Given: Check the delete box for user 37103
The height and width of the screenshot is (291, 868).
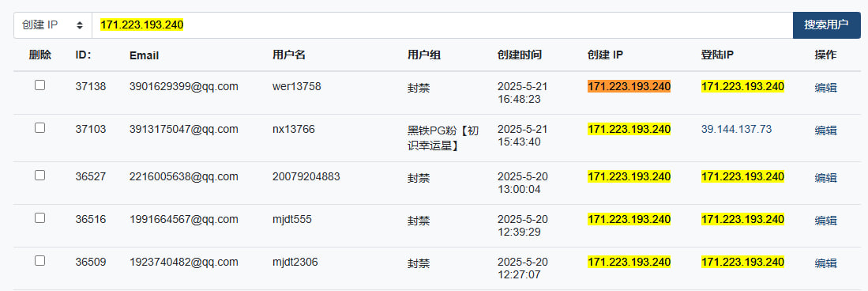Looking at the screenshot, I should point(39,128).
